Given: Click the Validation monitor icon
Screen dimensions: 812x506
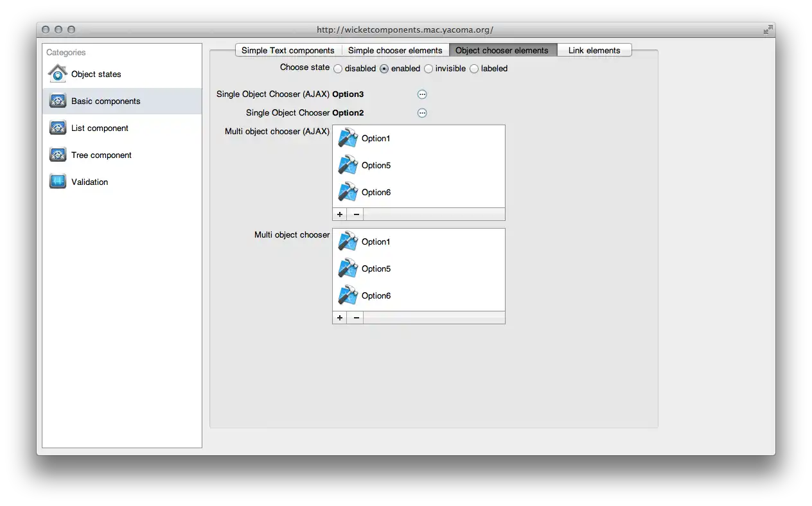Looking at the screenshot, I should pyautogui.click(x=58, y=182).
